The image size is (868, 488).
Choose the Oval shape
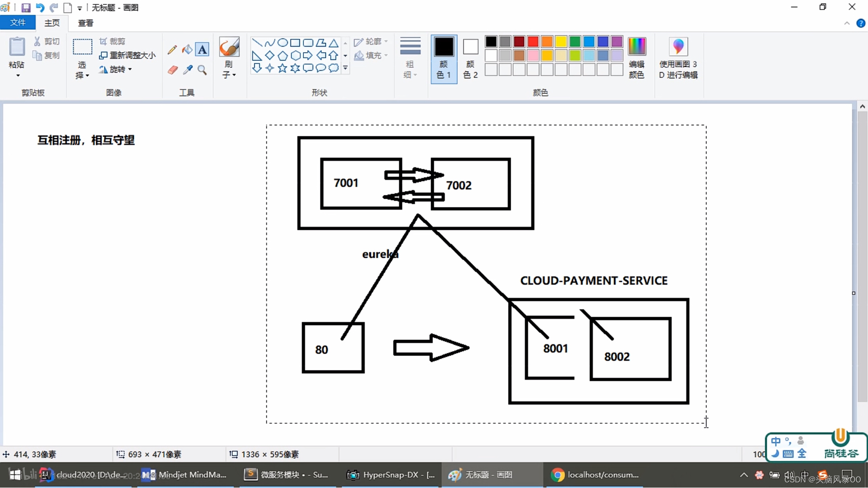click(283, 43)
